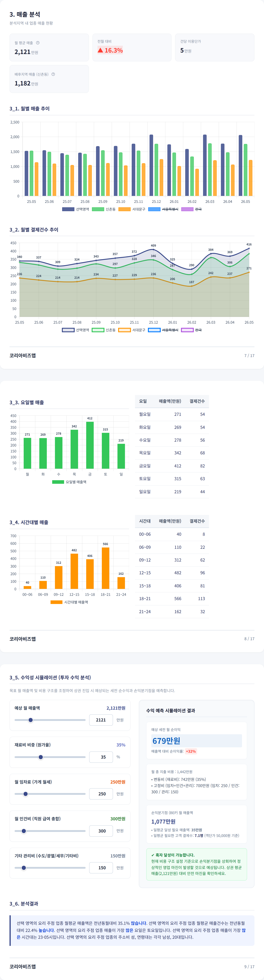This screenshot has height=980, width=264.
Task: Toggle 서대문구 legend in 월별 결제건수 추이 chart
Action: tap(132, 330)
